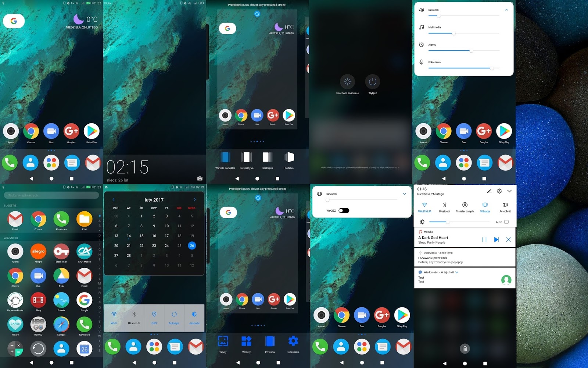
Task: Adjust brightness slider in the notification shade
Action: (x=459, y=222)
